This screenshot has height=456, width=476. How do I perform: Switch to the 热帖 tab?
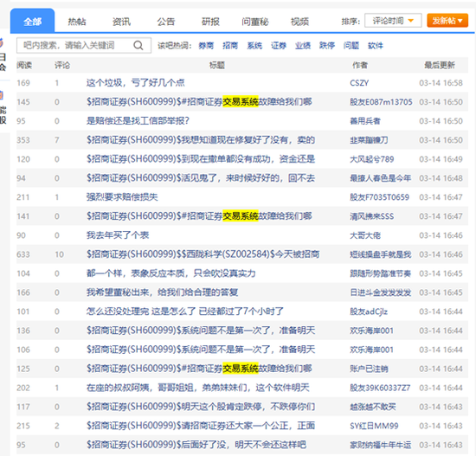[x=77, y=22]
